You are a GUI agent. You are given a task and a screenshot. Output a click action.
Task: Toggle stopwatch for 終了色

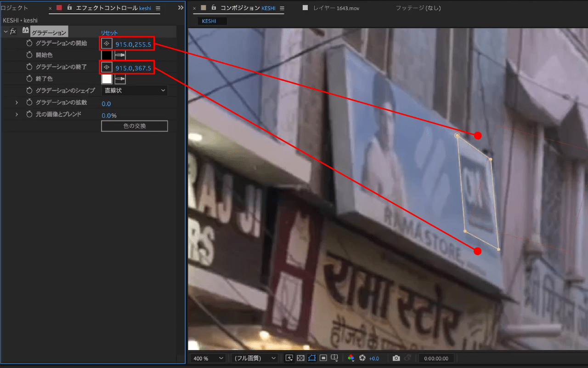click(29, 79)
